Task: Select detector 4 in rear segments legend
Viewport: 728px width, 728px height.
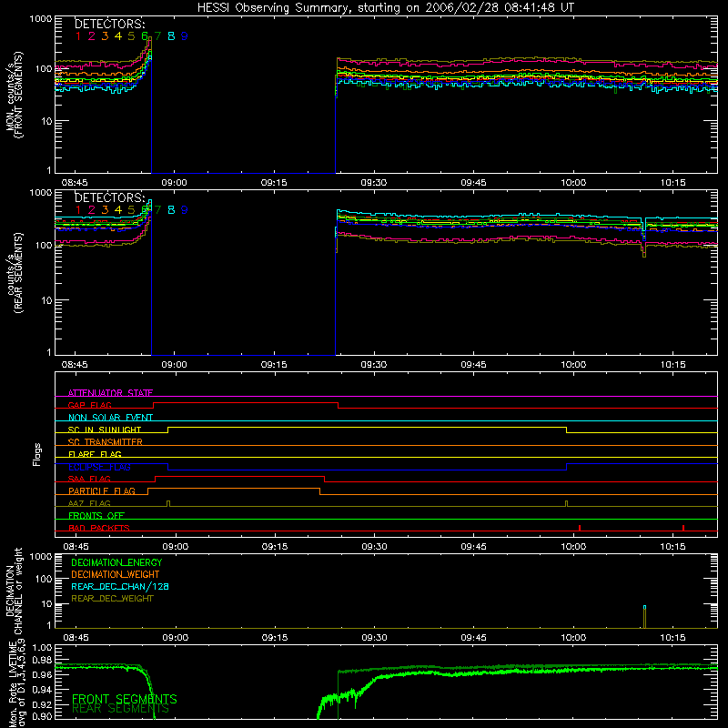Action: [x=118, y=210]
